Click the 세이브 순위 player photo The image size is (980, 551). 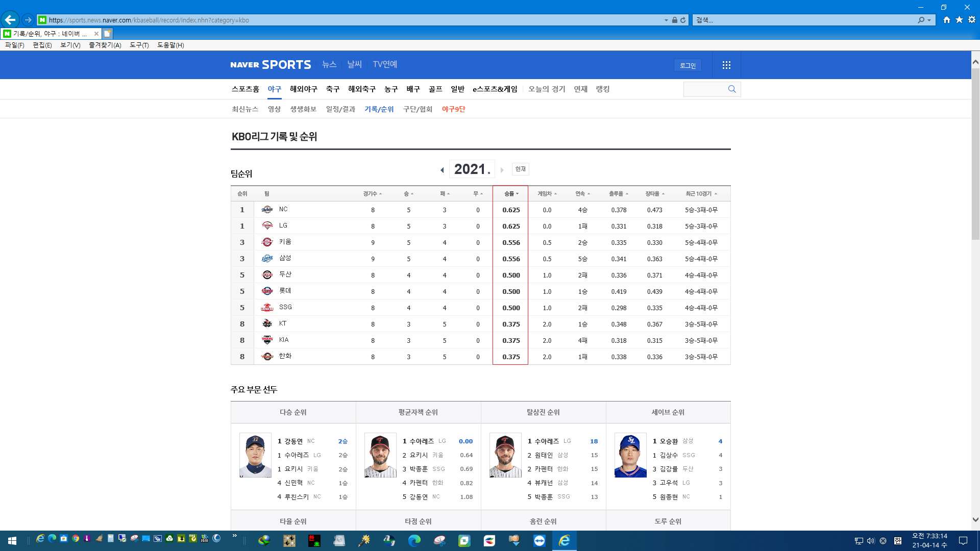point(630,455)
